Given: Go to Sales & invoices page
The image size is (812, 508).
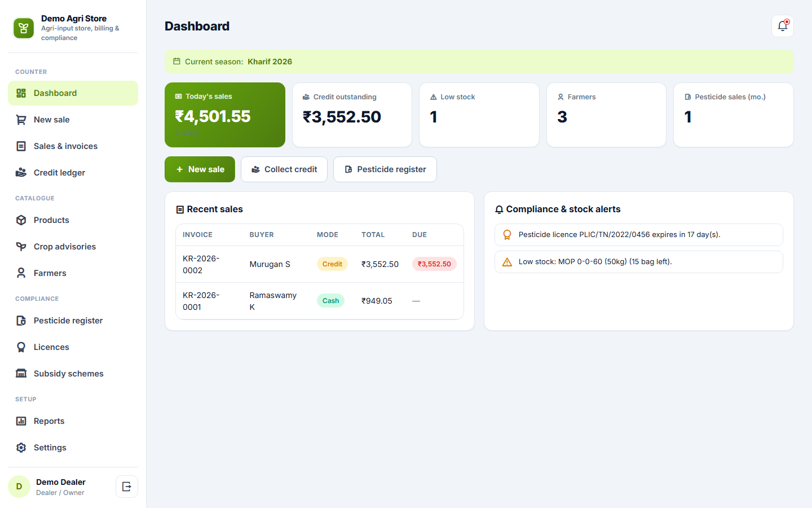Looking at the screenshot, I should coord(73,146).
